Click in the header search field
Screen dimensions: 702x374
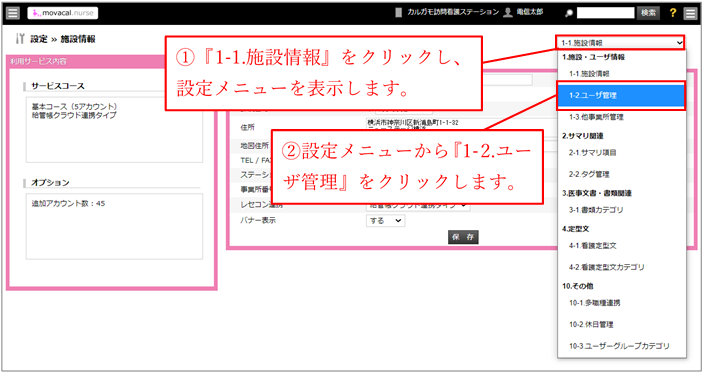605,13
